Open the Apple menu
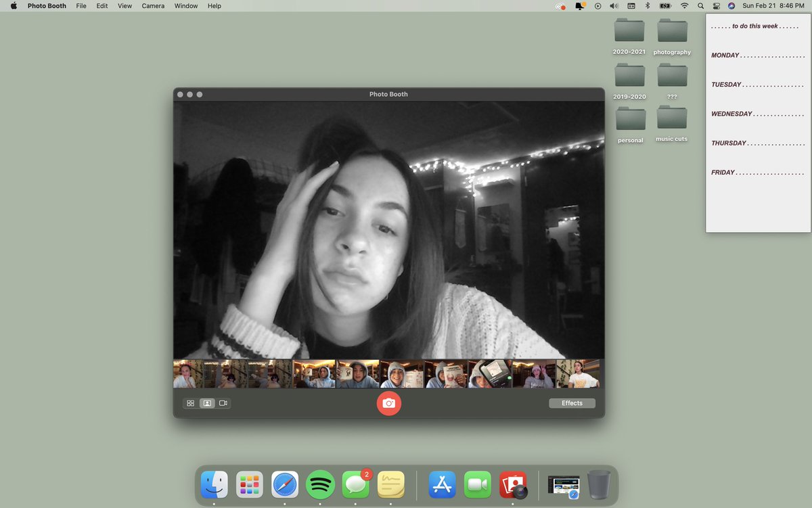Screen dimensions: 812x508 13,5
